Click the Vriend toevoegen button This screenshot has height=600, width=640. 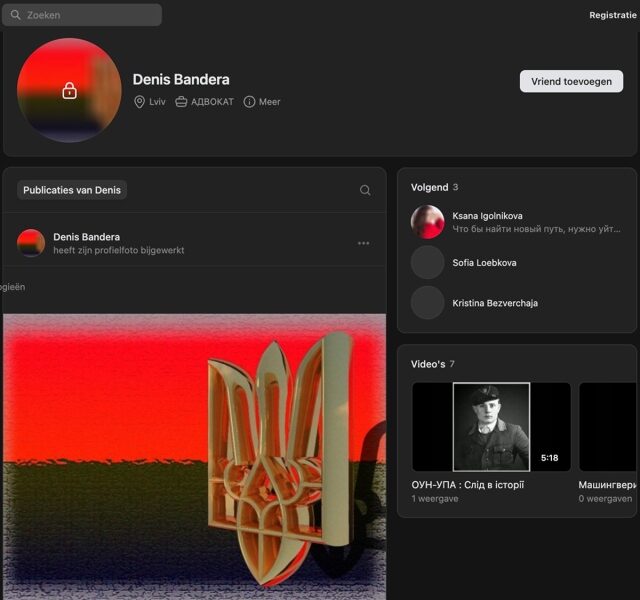coord(571,82)
